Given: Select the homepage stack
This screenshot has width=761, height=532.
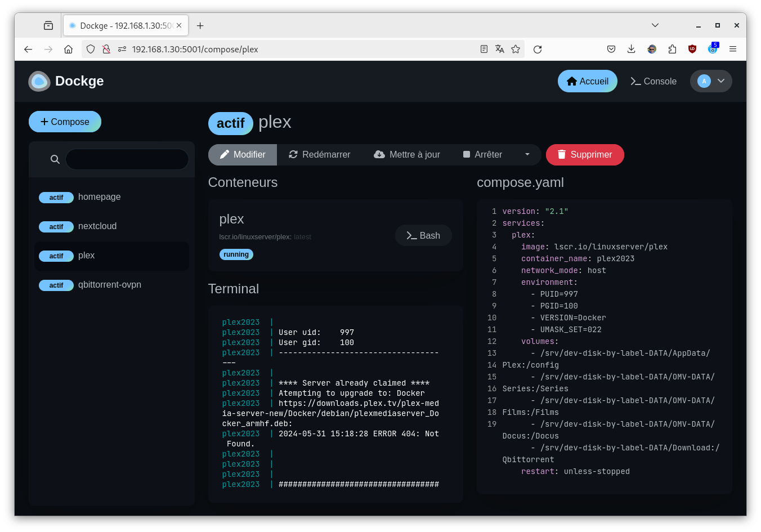Looking at the screenshot, I should [x=111, y=197].
